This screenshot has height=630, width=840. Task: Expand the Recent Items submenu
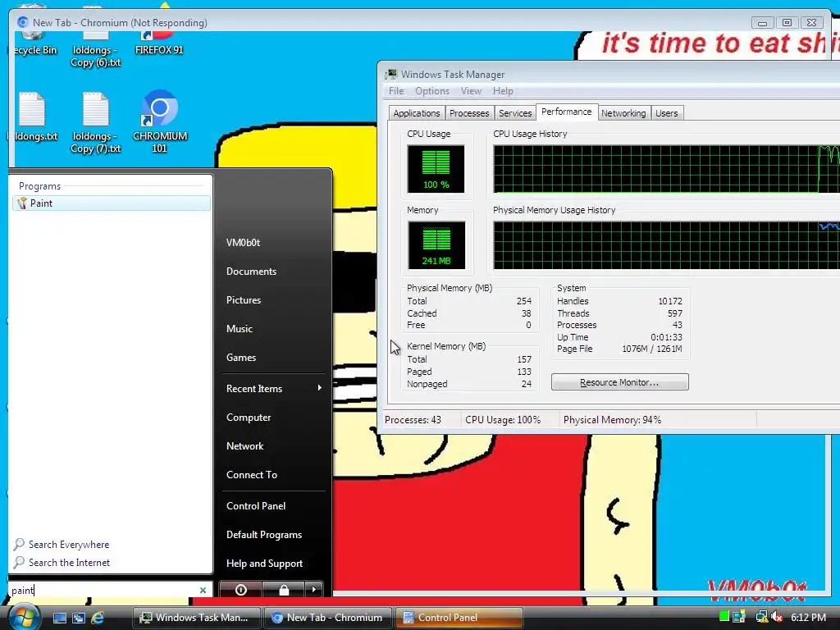pyautogui.click(x=274, y=388)
